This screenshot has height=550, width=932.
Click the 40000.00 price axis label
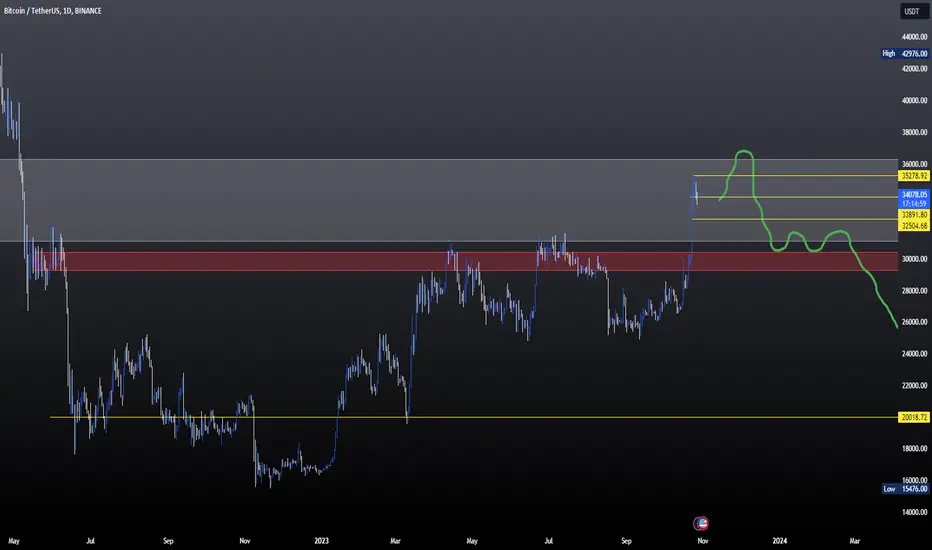coord(914,100)
